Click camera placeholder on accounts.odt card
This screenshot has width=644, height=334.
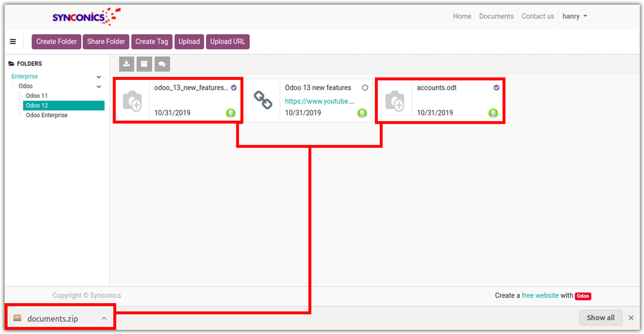(394, 101)
